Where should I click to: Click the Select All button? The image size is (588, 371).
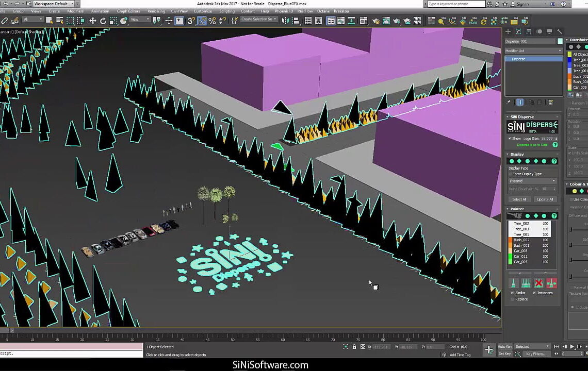519,199
